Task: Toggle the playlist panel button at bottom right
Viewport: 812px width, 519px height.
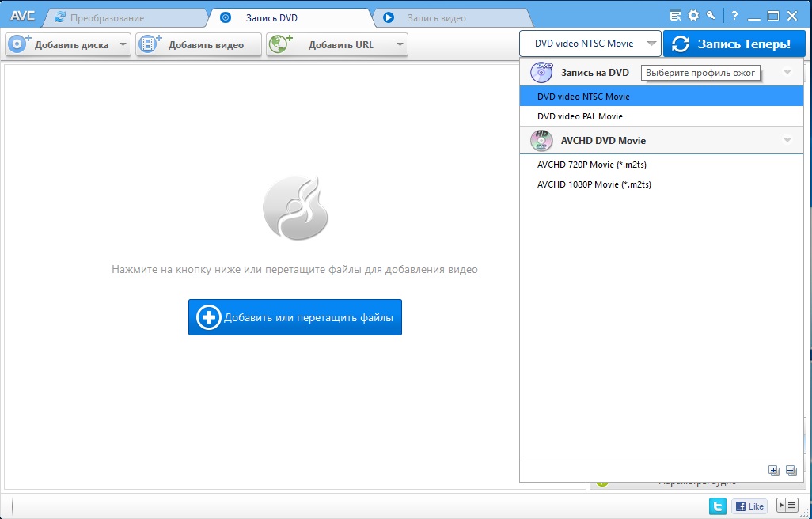Action: (x=787, y=506)
